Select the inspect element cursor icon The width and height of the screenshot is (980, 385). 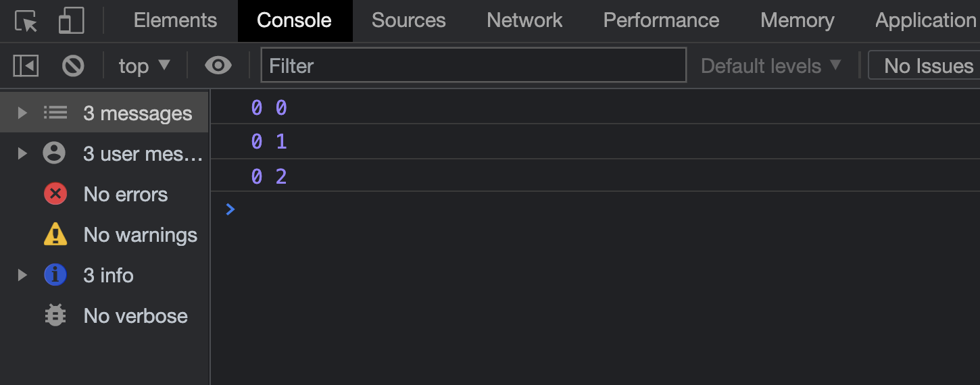click(26, 21)
